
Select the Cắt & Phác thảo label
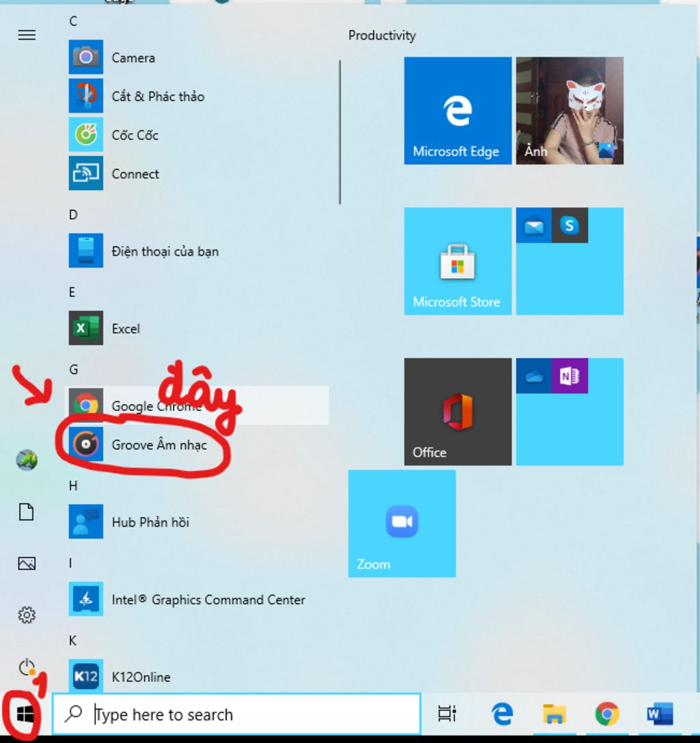[158, 96]
